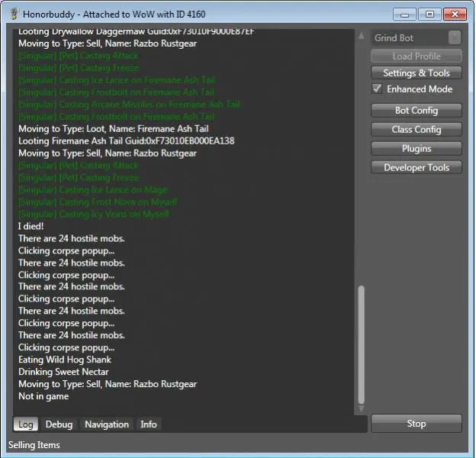
Task: Open the Grind Bot dropdown
Action: pyautogui.click(x=416, y=38)
